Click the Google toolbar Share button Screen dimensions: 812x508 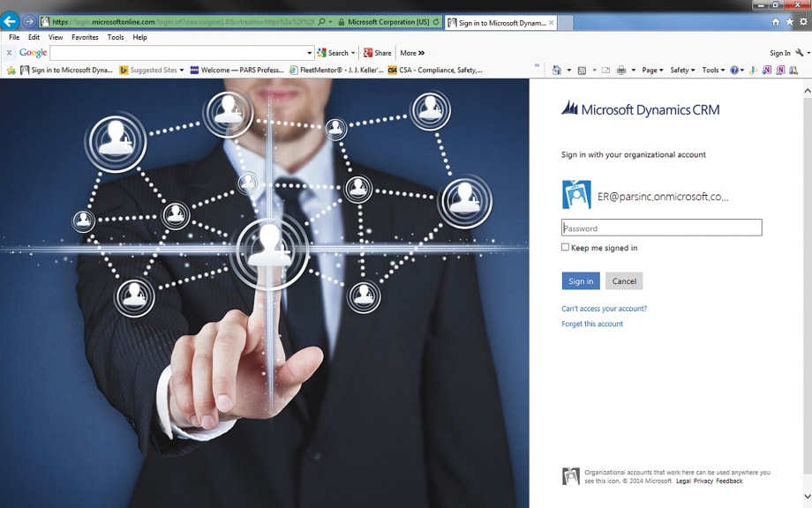point(378,53)
